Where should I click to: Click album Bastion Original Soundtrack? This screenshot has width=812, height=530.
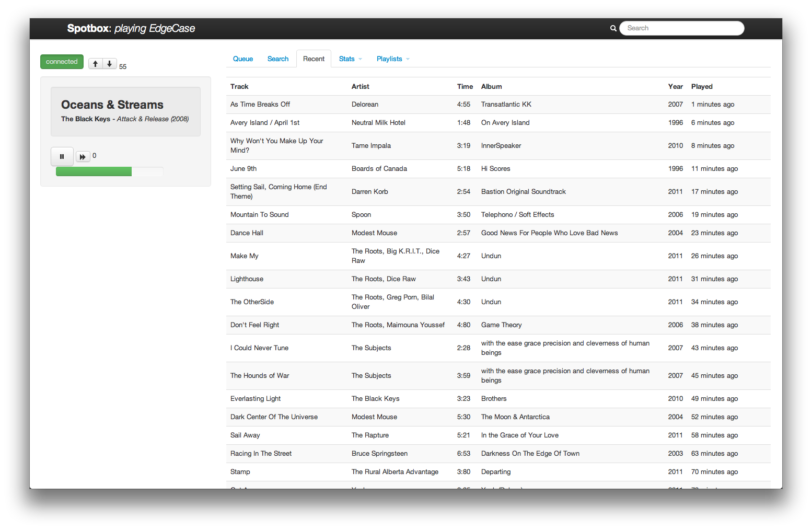click(524, 192)
